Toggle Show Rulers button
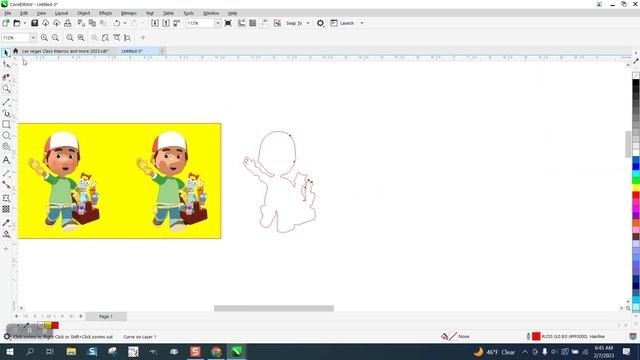Screen dimensions: 640x360 (242, 23)
